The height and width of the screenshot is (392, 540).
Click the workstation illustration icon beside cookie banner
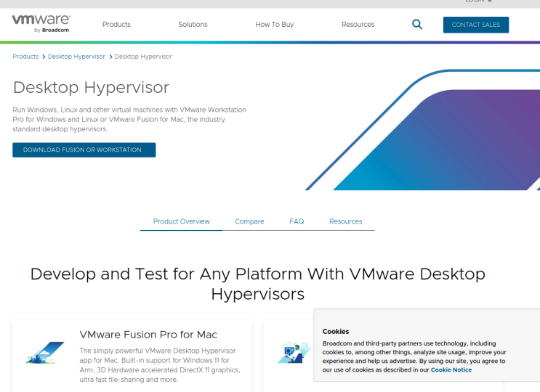(294, 352)
